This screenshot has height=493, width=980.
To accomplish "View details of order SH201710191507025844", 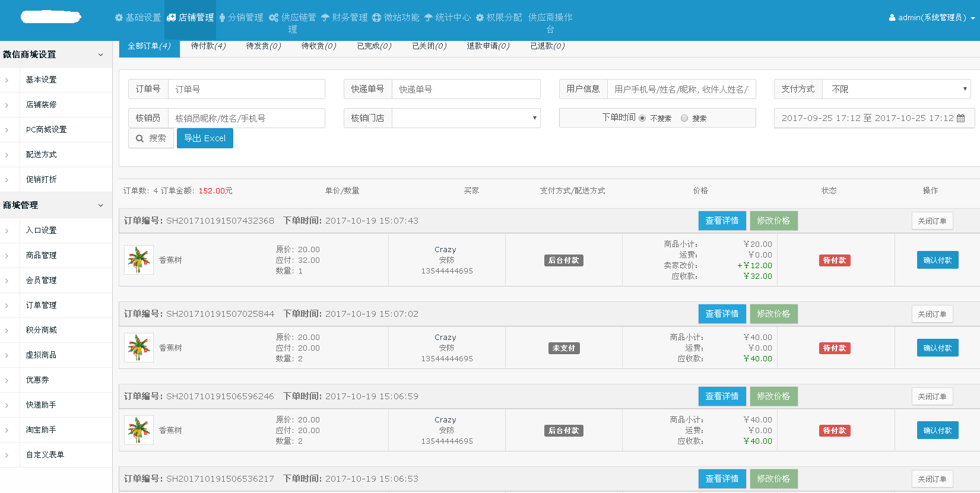I will click(x=722, y=314).
